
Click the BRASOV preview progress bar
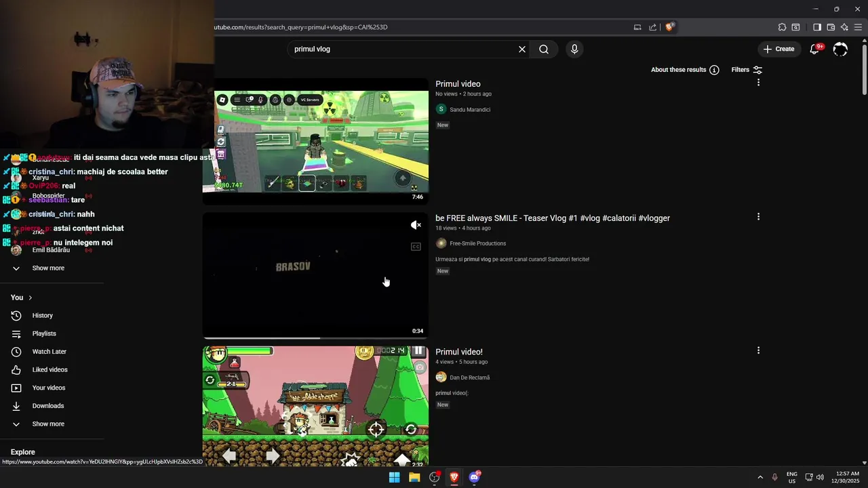tap(315, 338)
